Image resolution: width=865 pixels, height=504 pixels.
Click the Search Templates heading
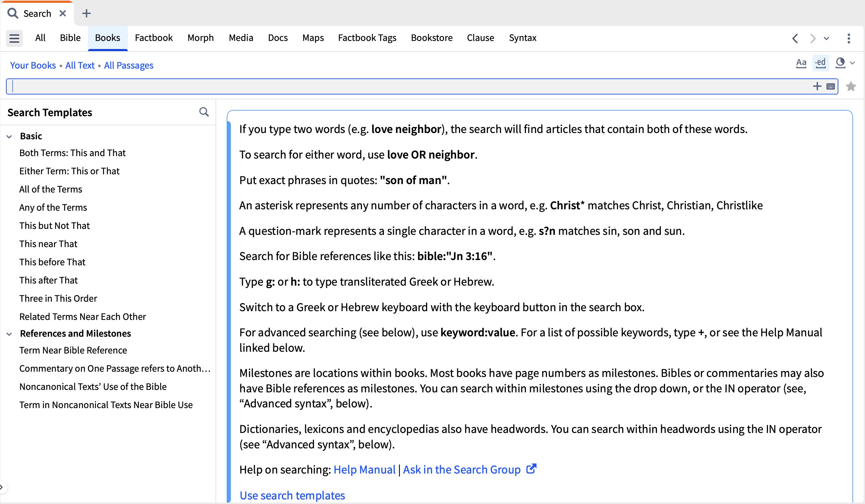coord(50,112)
